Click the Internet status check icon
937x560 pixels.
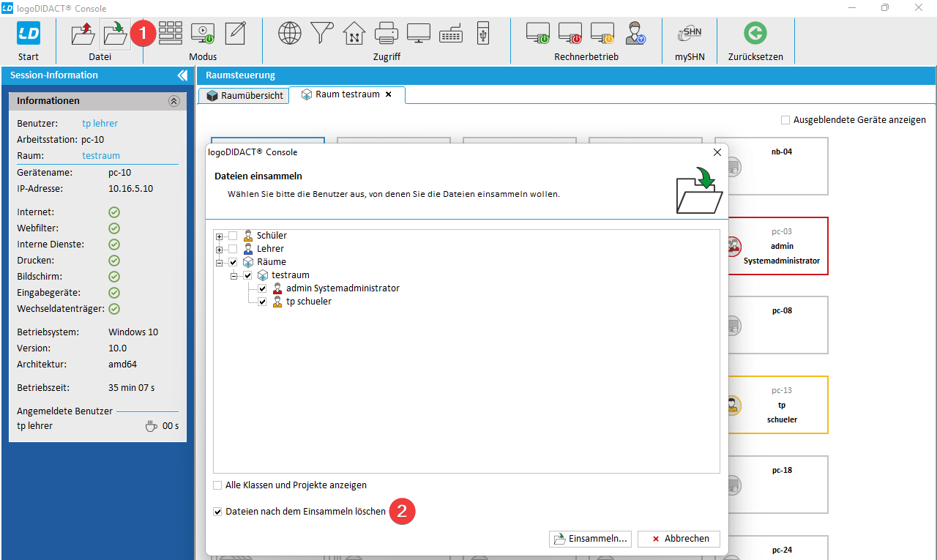[114, 212]
